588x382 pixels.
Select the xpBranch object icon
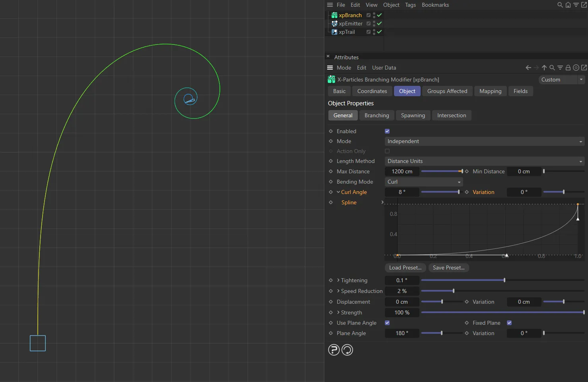(x=334, y=15)
